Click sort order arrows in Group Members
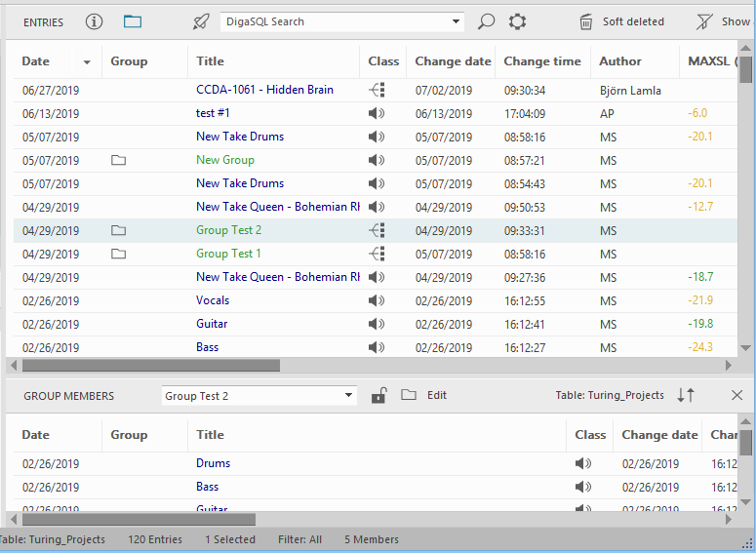 686,395
